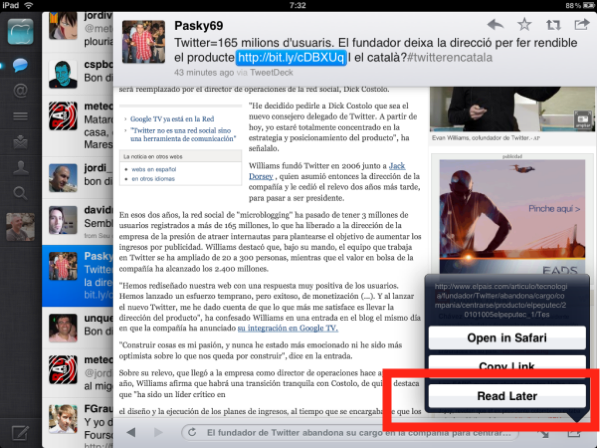Image resolution: width=600 pixels, height=448 pixels.
Task: Choose Open in Safari
Action: point(507,338)
